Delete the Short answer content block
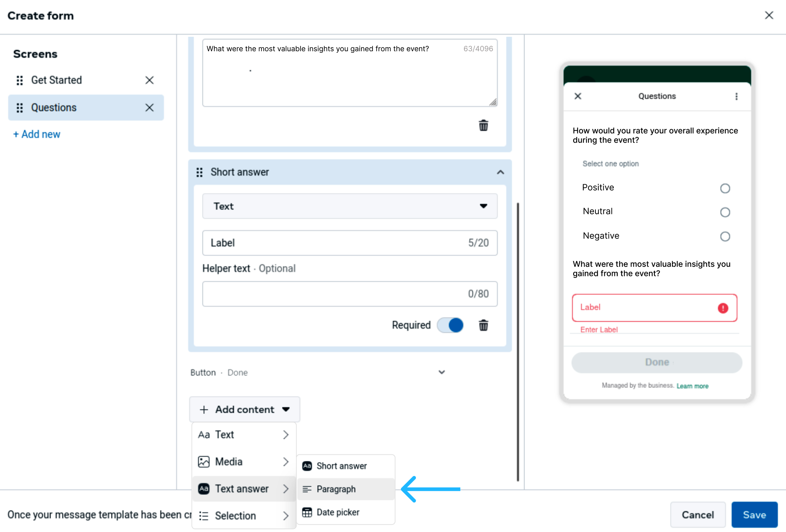The width and height of the screenshot is (786, 532). pyautogui.click(x=483, y=325)
